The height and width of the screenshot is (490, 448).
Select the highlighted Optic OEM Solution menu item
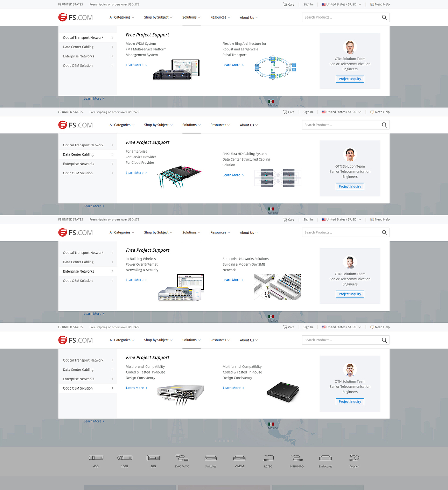(x=87, y=388)
